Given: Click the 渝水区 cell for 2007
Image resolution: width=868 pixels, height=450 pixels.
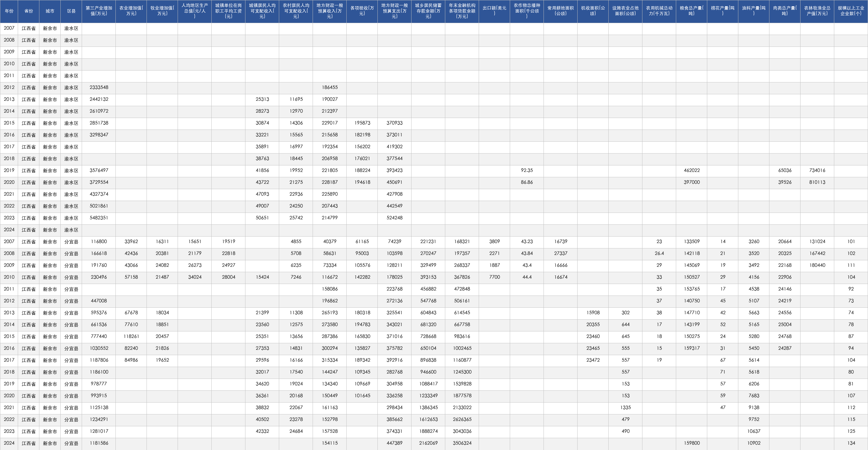Looking at the screenshot, I should (71, 28).
